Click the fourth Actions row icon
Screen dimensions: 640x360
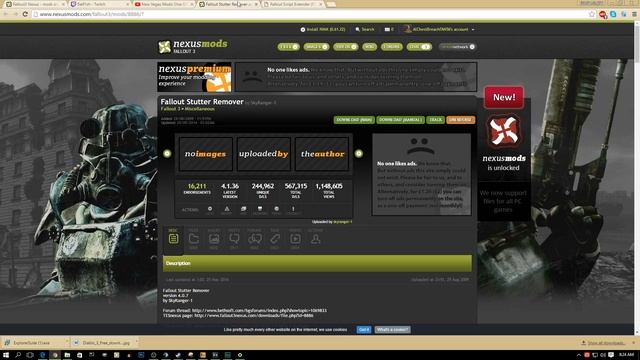pyautogui.click(x=260, y=210)
